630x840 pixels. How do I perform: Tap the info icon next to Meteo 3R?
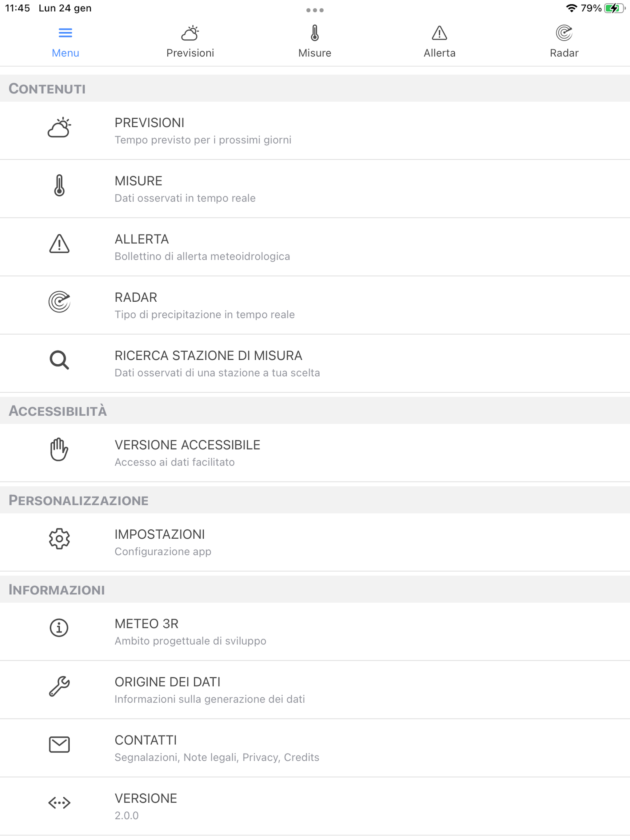(59, 628)
